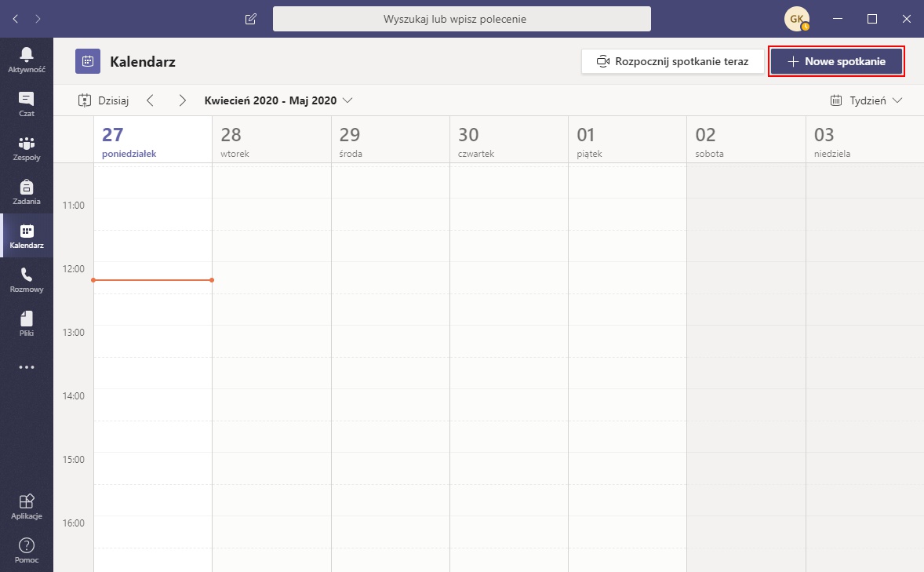
Task: Open the GK profile avatar
Action: coord(797,19)
